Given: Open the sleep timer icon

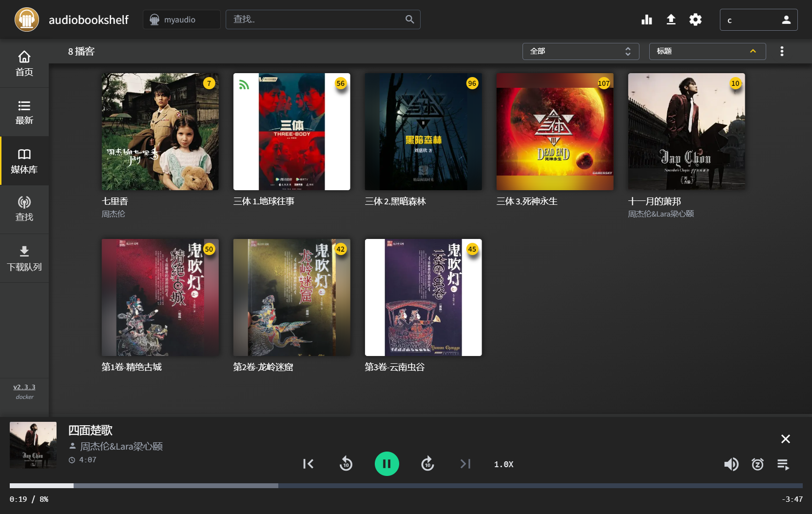Looking at the screenshot, I should (x=757, y=464).
